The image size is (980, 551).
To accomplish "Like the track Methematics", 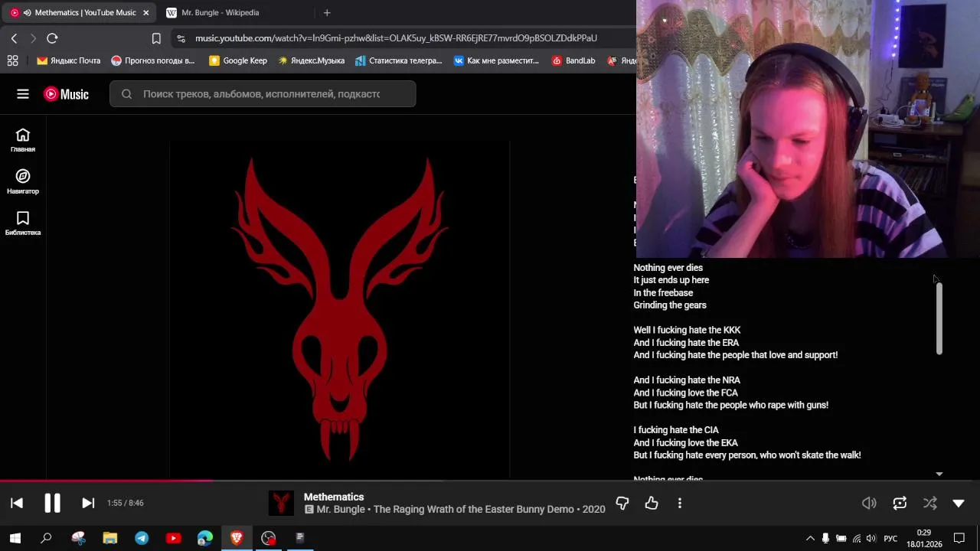I will [x=652, y=503].
